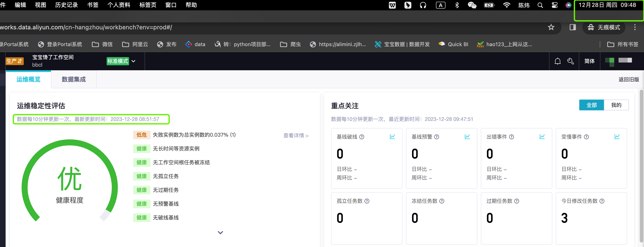Open WPS icon in the macOS menu bar

point(392,5)
